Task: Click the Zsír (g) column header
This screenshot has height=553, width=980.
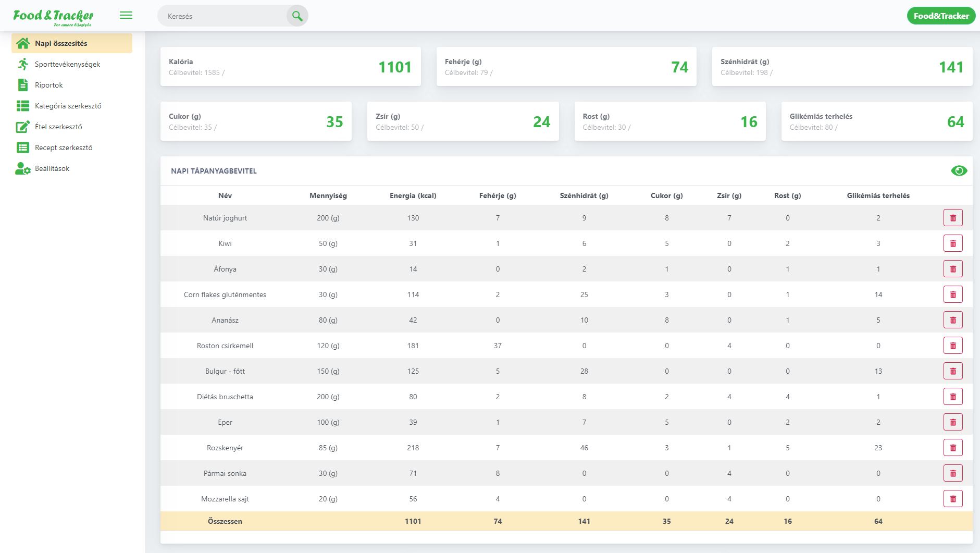Action: 729,195
